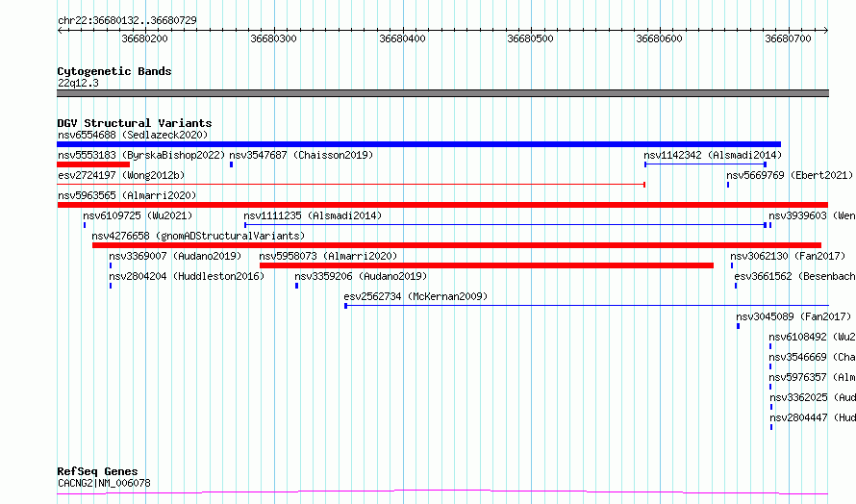Select the nsv3546669 variant label
The height and width of the screenshot is (504, 856).
pos(813,357)
